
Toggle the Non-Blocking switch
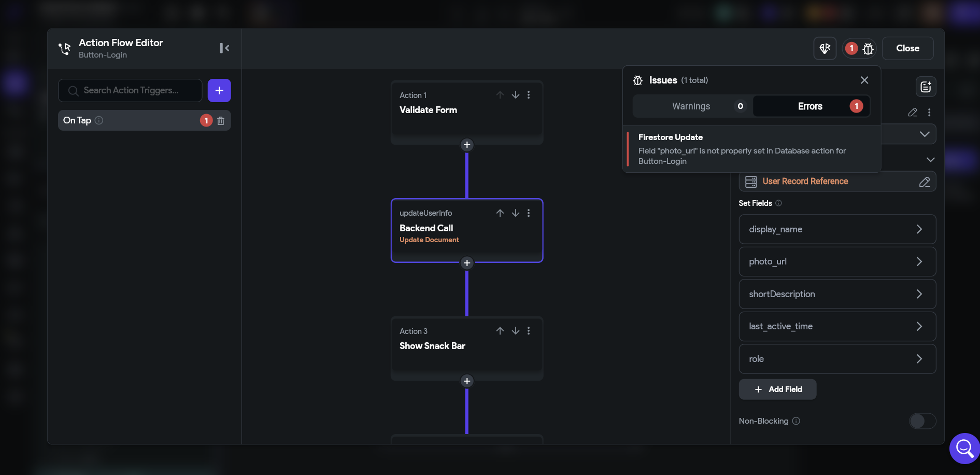pos(922,421)
